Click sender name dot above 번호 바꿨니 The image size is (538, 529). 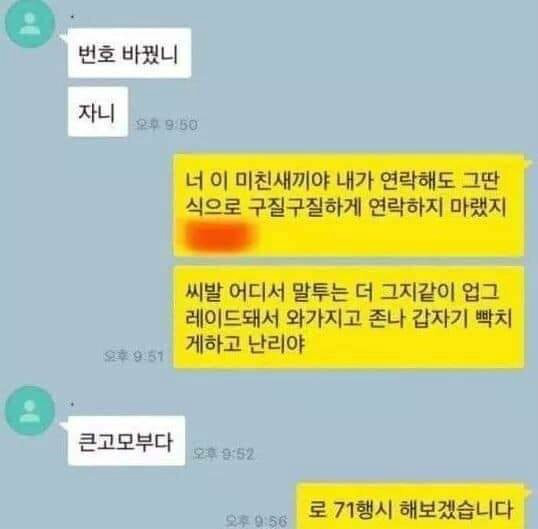click(72, 16)
